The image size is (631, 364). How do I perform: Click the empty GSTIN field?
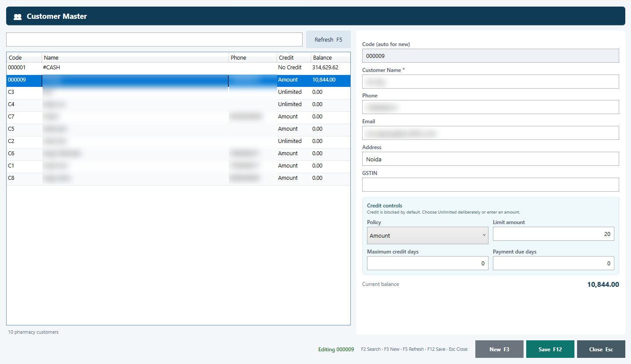pyautogui.click(x=490, y=185)
